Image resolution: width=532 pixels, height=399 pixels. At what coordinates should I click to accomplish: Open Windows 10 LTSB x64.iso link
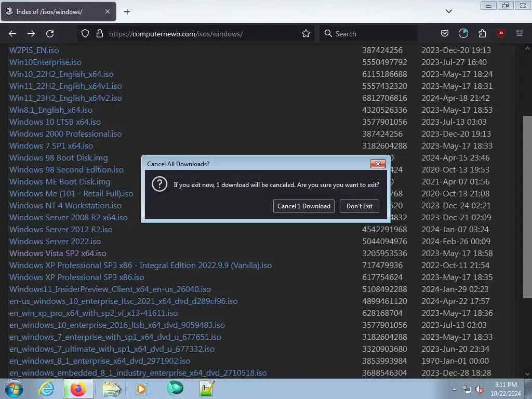[x=55, y=122]
